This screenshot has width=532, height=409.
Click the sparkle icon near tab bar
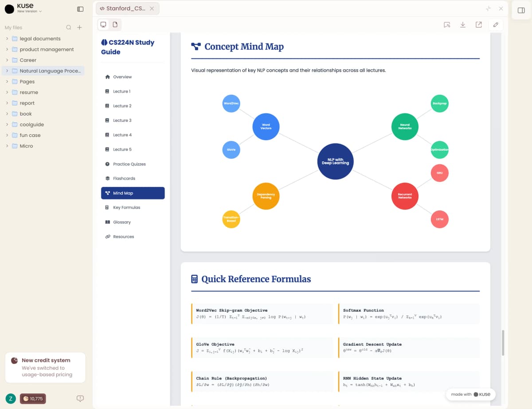[x=488, y=8]
